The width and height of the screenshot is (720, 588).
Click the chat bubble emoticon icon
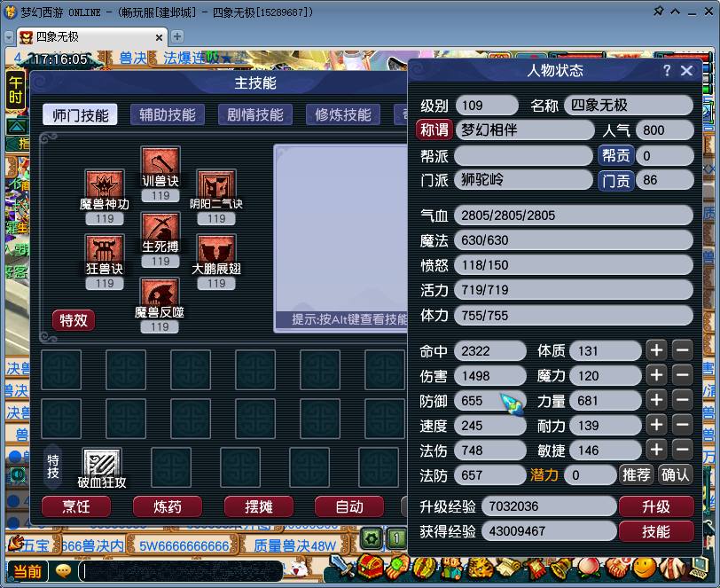point(63,571)
